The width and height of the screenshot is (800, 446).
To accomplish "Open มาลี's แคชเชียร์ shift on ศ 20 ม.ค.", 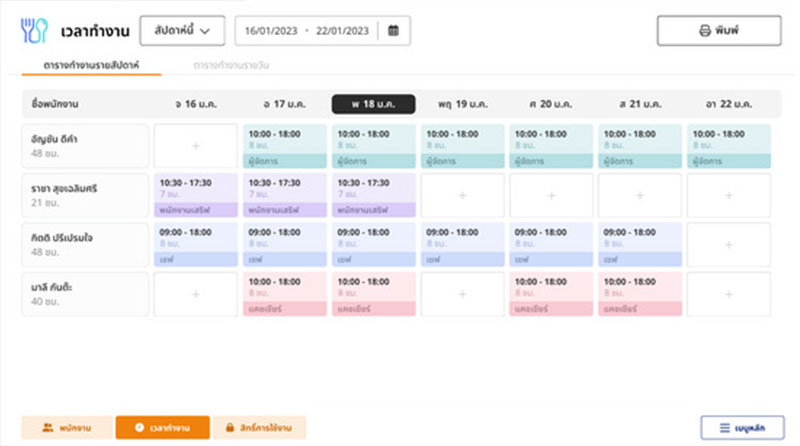I will coord(551,295).
